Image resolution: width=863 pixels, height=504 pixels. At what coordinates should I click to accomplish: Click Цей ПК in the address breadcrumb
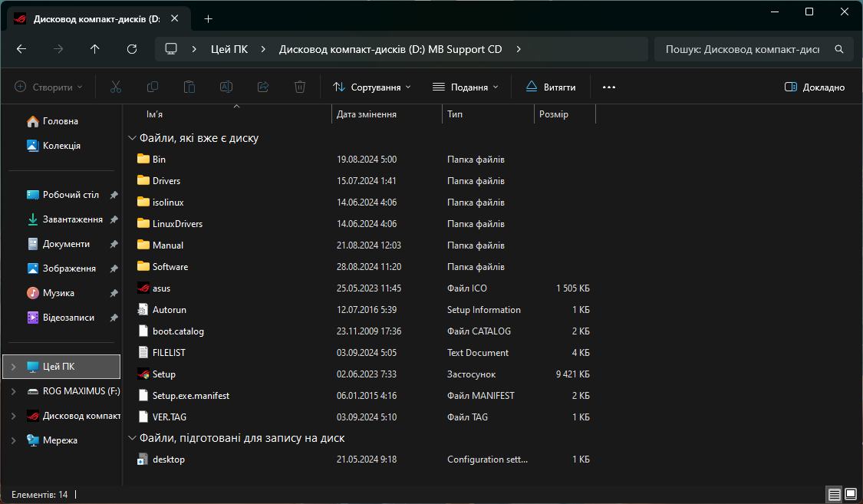coord(229,49)
